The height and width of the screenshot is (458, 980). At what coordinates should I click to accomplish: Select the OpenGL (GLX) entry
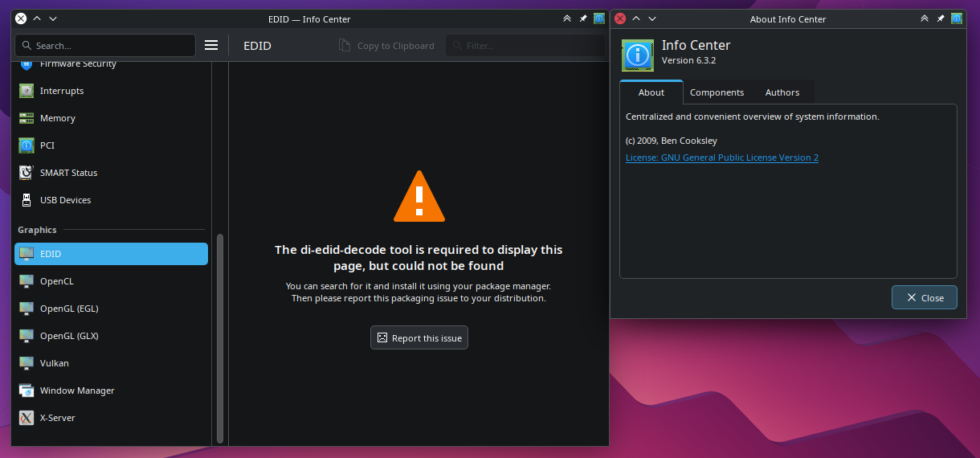pyautogui.click(x=111, y=336)
